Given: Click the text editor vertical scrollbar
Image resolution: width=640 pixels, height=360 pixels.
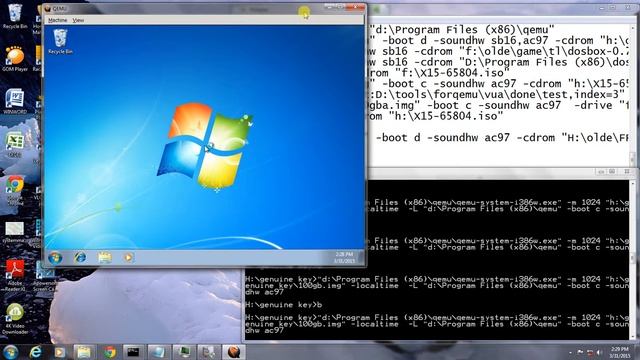Looking at the screenshot, I should [632, 95].
